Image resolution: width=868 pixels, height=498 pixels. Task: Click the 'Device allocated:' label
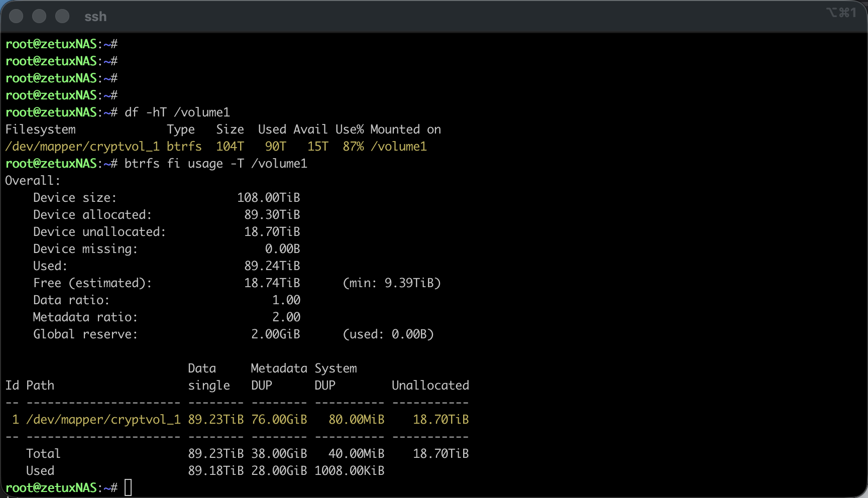point(92,215)
